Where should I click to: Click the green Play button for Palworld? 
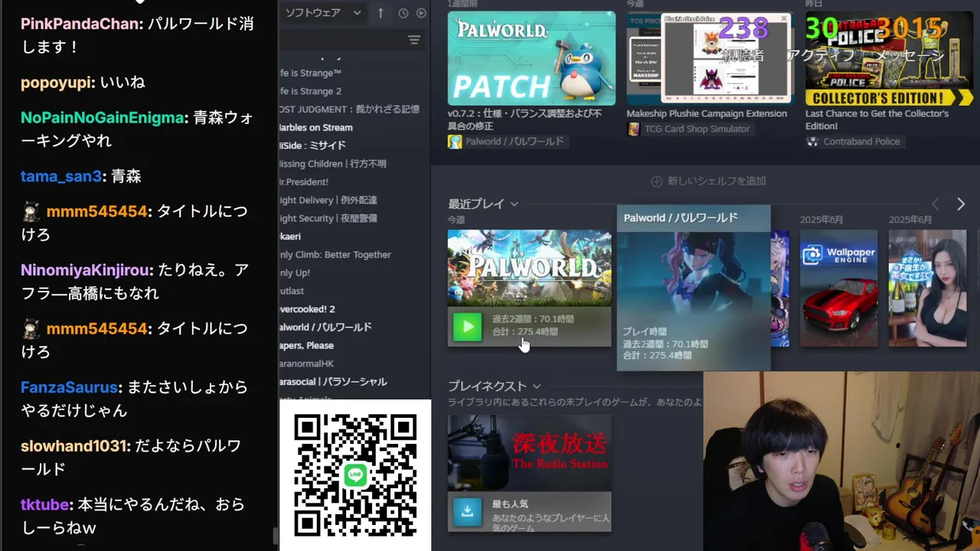pyautogui.click(x=468, y=327)
